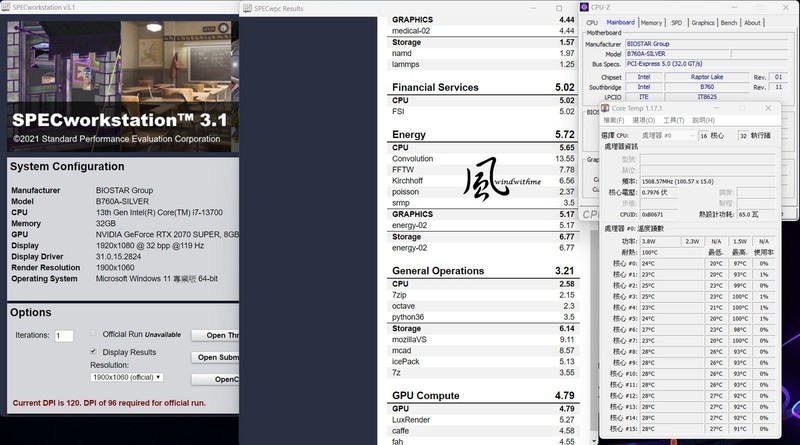Switch to the Memory tab in CPU-Z
The width and height of the screenshot is (800, 445).
tap(651, 23)
